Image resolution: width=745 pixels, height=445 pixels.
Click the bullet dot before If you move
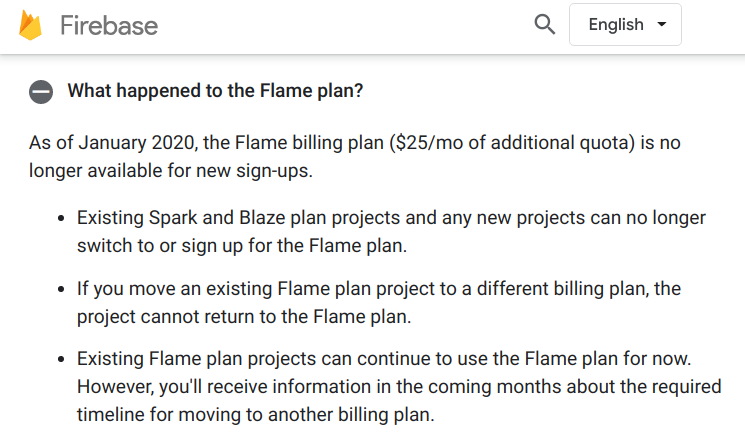point(61,289)
